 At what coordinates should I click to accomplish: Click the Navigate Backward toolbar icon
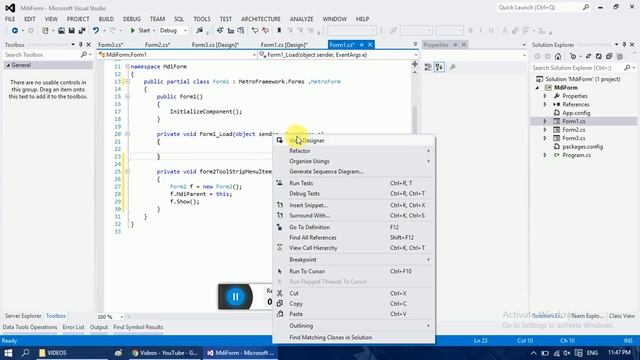coord(15,31)
